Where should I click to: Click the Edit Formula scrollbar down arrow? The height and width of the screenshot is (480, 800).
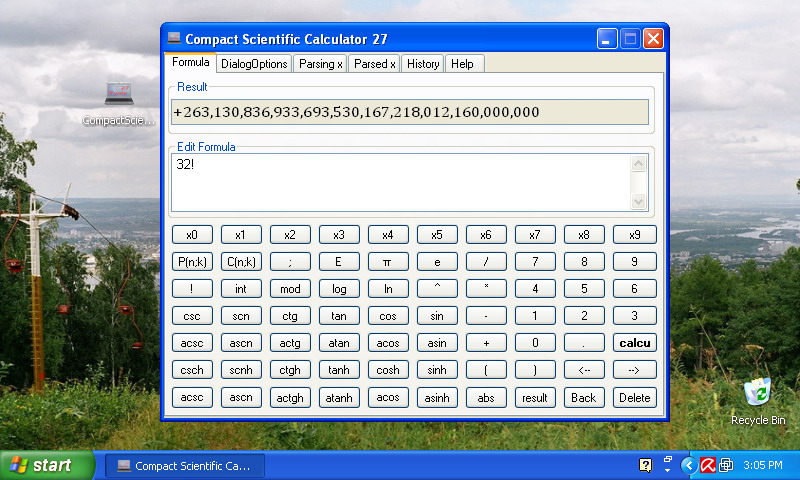click(638, 201)
